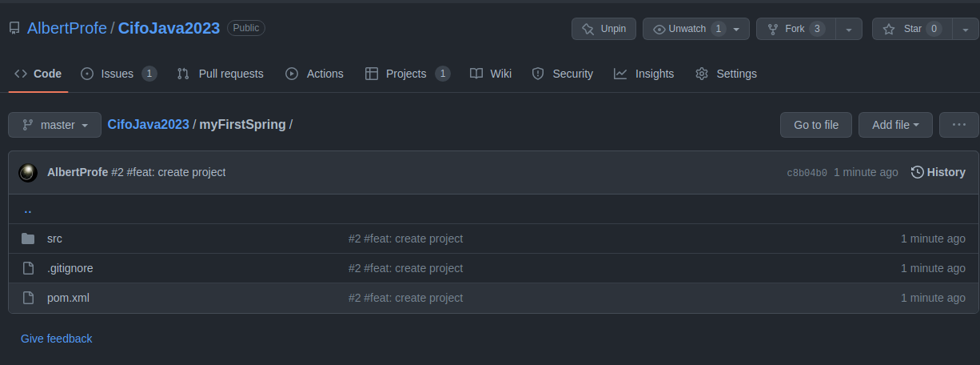Open the Wiki tab
980x365 pixels.
pyautogui.click(x=491, y=74)
